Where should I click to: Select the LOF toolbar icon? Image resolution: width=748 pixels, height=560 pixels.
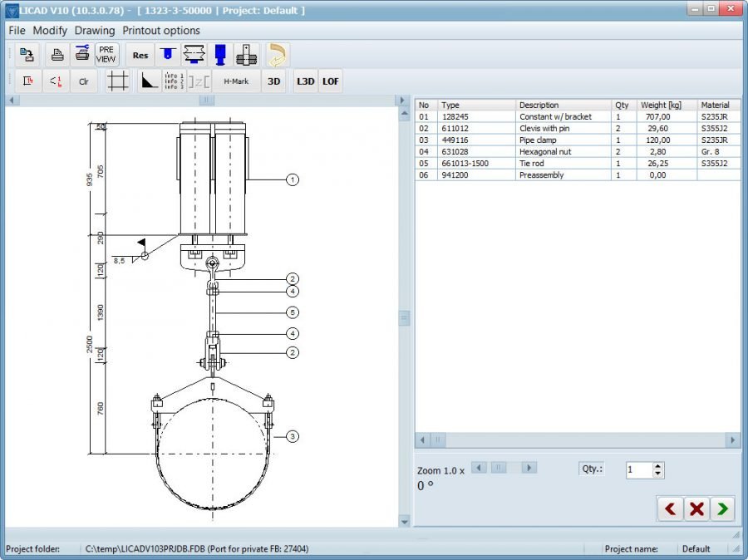point(330,81)
